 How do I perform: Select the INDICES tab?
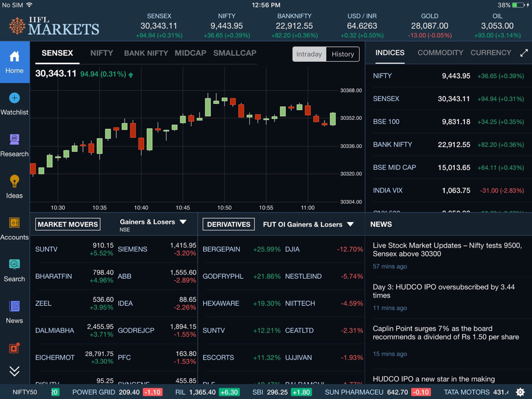[x=390, y=53]
